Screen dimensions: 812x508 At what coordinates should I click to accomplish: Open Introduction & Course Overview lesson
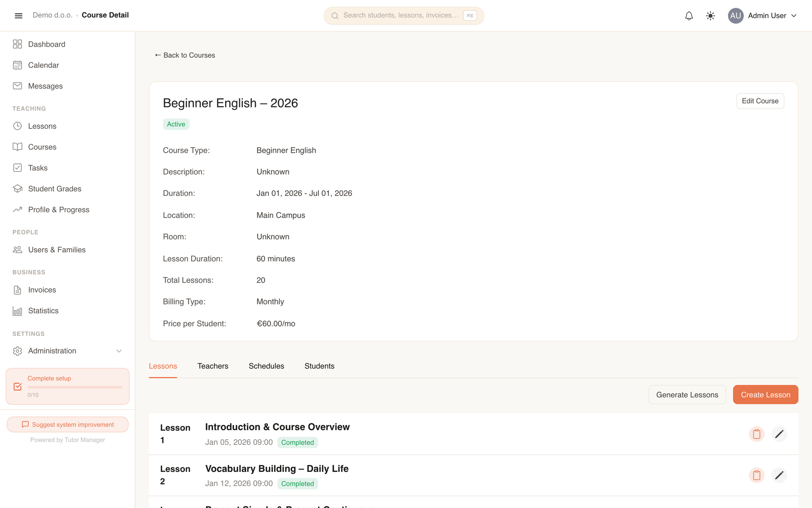point(277,427)
